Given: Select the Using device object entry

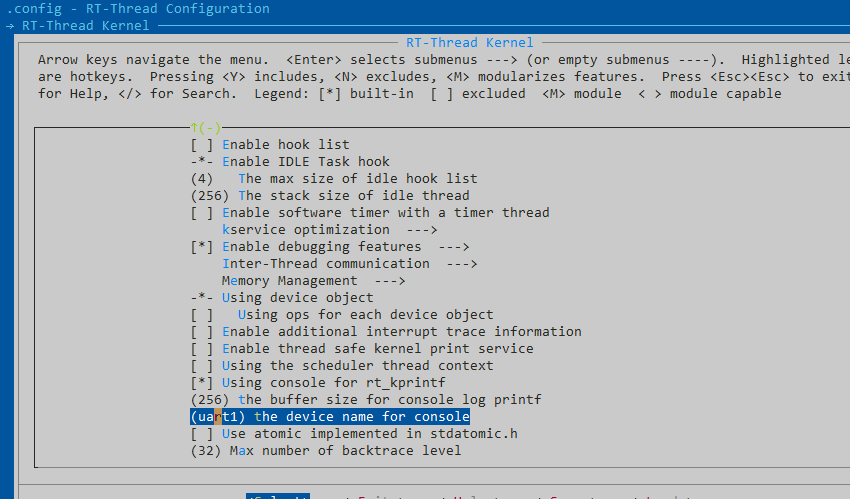Looking at the screenshot, I should tap(282, 297).
